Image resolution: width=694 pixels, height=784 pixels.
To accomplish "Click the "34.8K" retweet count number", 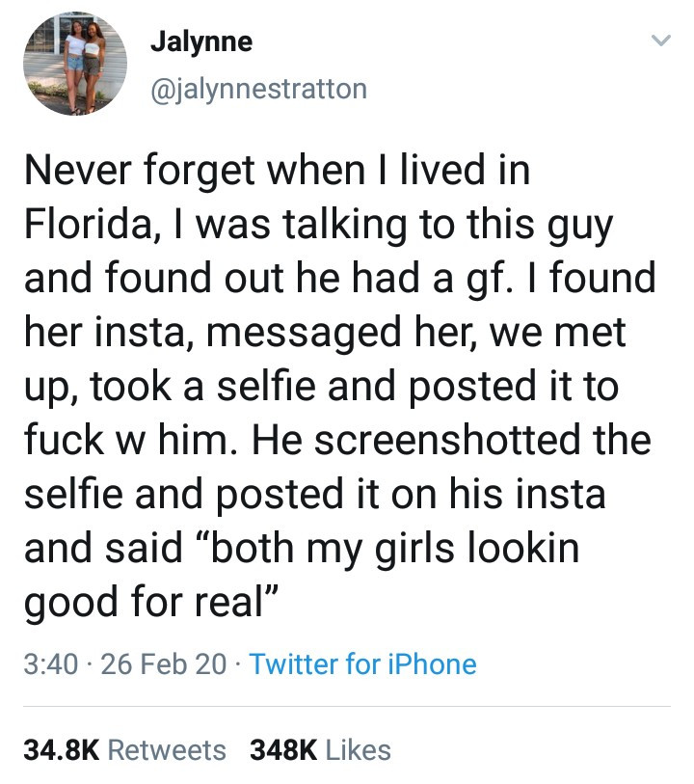I will pos(61,749).
